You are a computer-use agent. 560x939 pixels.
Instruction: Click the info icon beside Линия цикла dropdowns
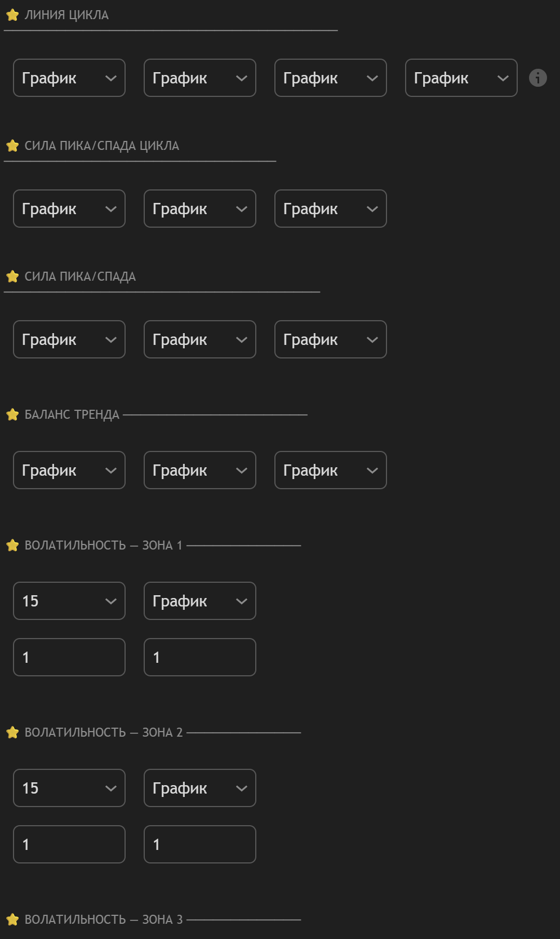[x=538, y=78]
